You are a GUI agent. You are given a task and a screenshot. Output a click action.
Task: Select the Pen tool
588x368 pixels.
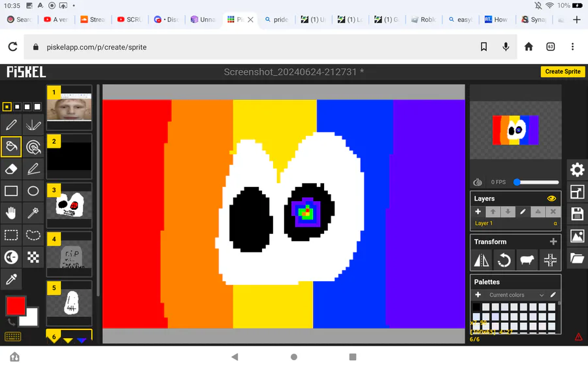[x=11, y=125]
